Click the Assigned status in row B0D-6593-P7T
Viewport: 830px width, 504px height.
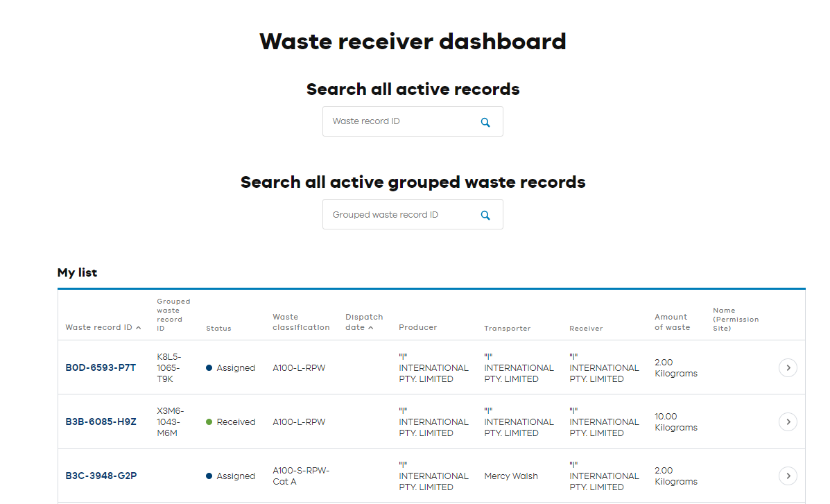(231, 368)
